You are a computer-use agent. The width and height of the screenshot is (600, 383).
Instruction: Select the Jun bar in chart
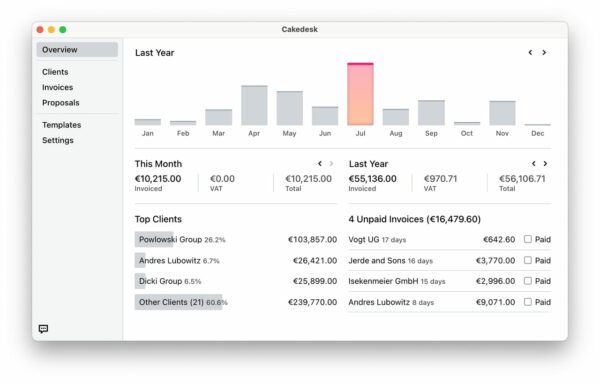coord(325,116)
